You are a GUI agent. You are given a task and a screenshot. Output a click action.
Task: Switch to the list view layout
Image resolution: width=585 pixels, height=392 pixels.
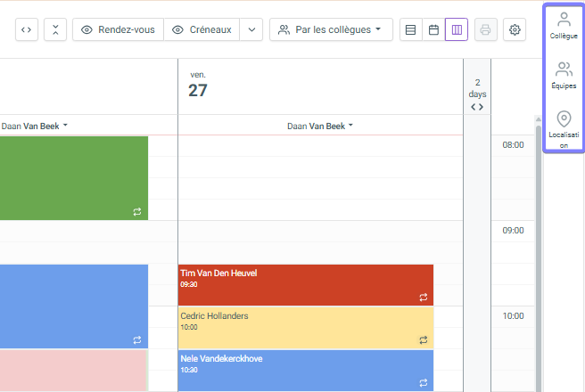pos(410,29)
